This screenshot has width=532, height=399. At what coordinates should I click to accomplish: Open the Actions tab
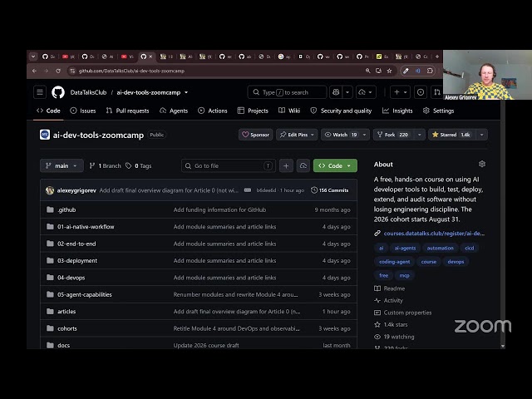click(x=213, y=111)
